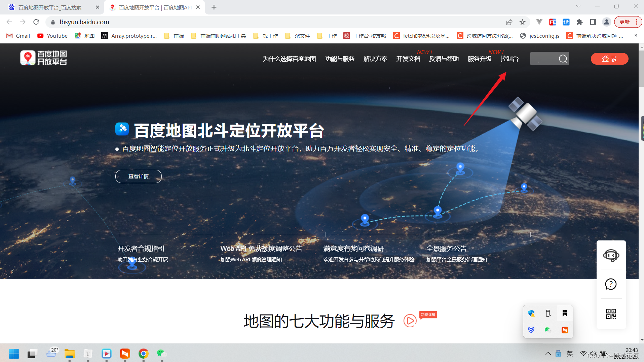This screenshot has width=644, height=362.
Task: Select the 百度地图开放平台 active tab
Action: 155,7
